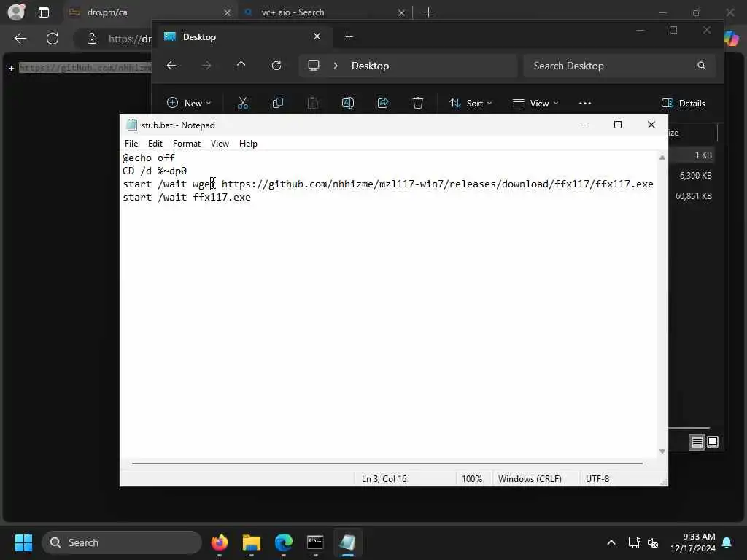The height and width of the screenshot is (560, 747).
Task: Refresh the File Explorer Desktop folder
Action: click(x=276, y=66)
